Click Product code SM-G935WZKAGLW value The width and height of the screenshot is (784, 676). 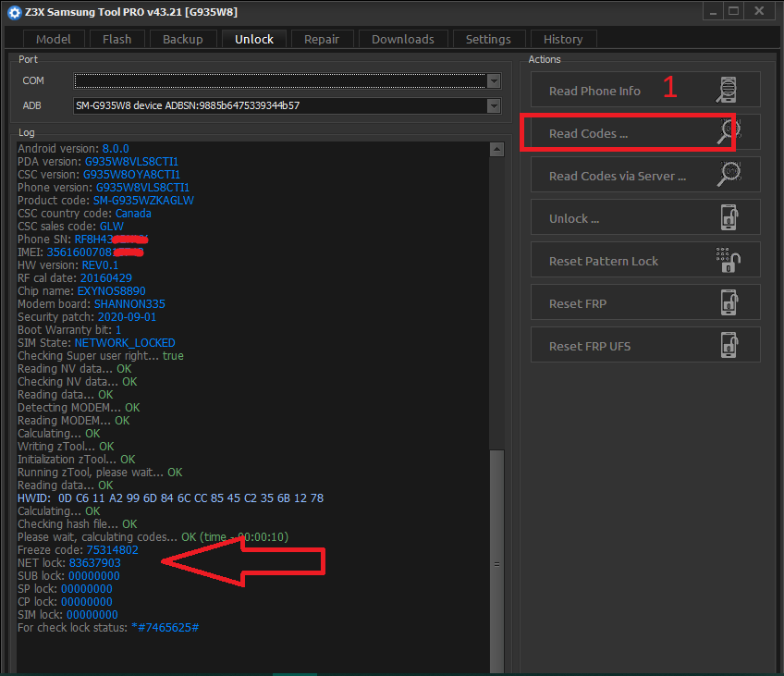tap(143, 201)
